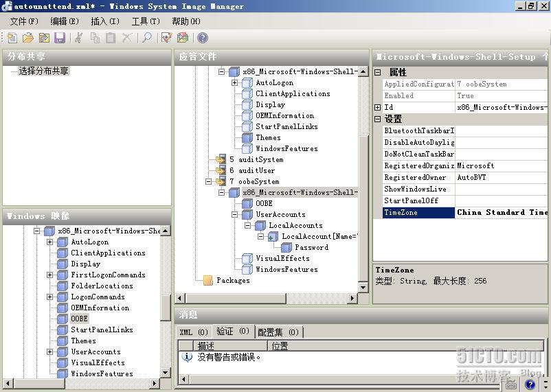Select 6 auditUser pass

pyautogui.click(x=252, y=170)
